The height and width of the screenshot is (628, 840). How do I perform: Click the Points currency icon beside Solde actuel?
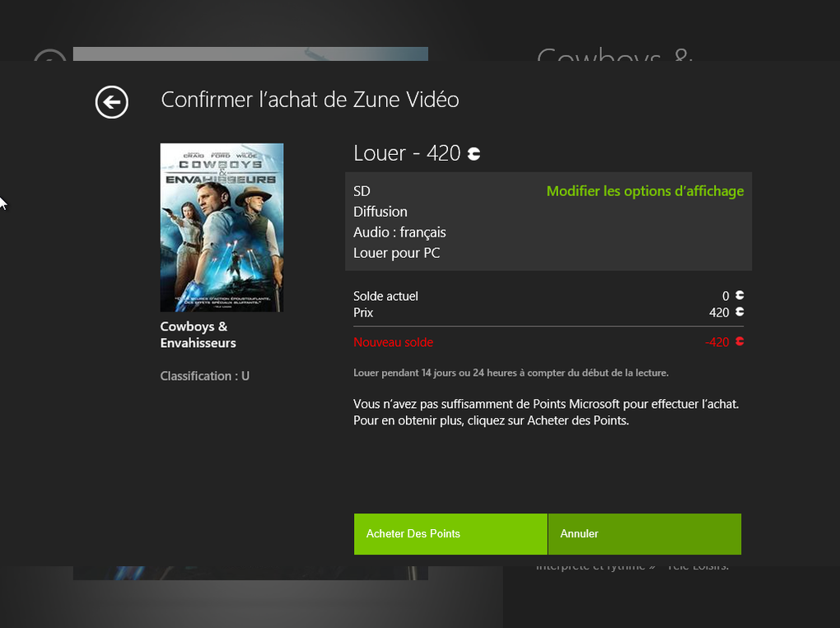739,295
